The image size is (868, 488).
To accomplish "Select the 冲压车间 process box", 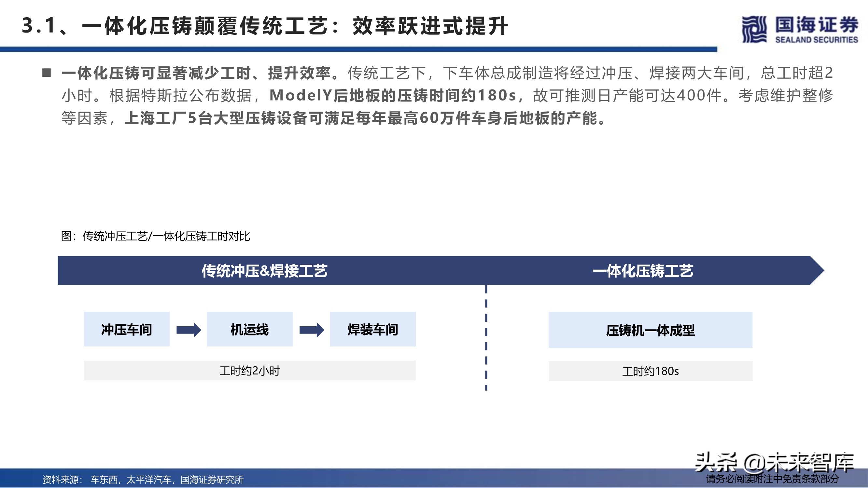I will (127, 329).
